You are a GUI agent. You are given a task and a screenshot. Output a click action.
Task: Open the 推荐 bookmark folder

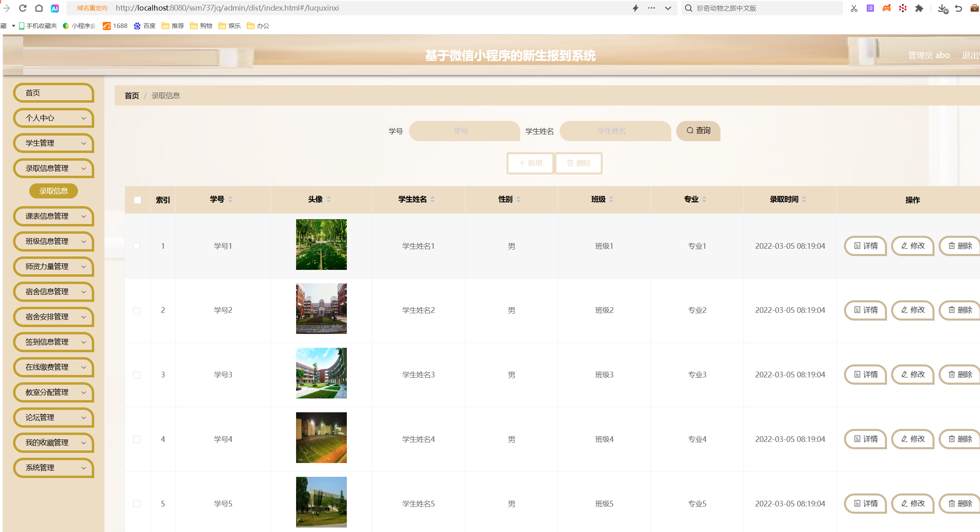pos(173,26)
